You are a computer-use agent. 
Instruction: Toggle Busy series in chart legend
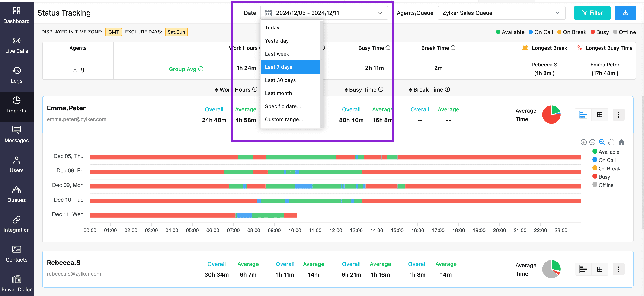[604, 177]
